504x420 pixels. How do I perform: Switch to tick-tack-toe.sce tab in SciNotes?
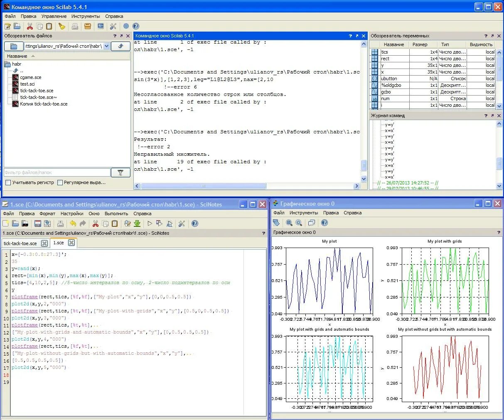coord(20,243)
